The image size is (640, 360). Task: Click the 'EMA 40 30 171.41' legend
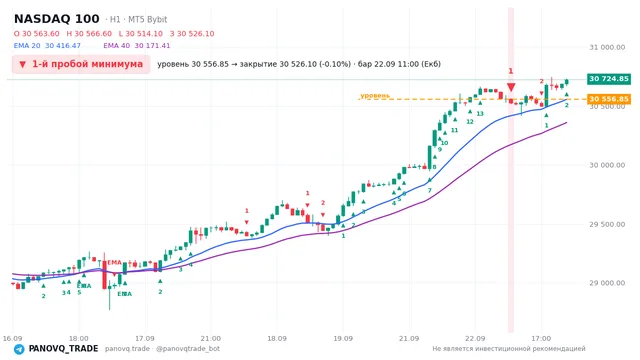(x=137, y=46)
